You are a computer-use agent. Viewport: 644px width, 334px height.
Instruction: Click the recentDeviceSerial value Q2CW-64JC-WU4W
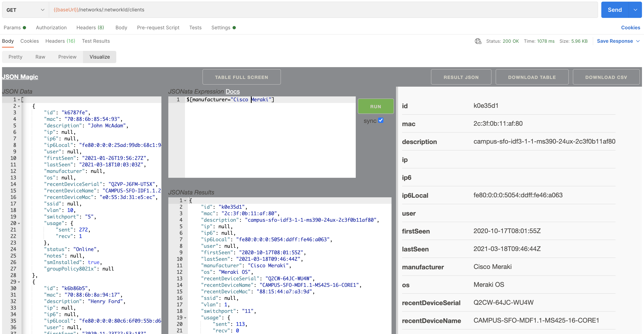[503, 302]
